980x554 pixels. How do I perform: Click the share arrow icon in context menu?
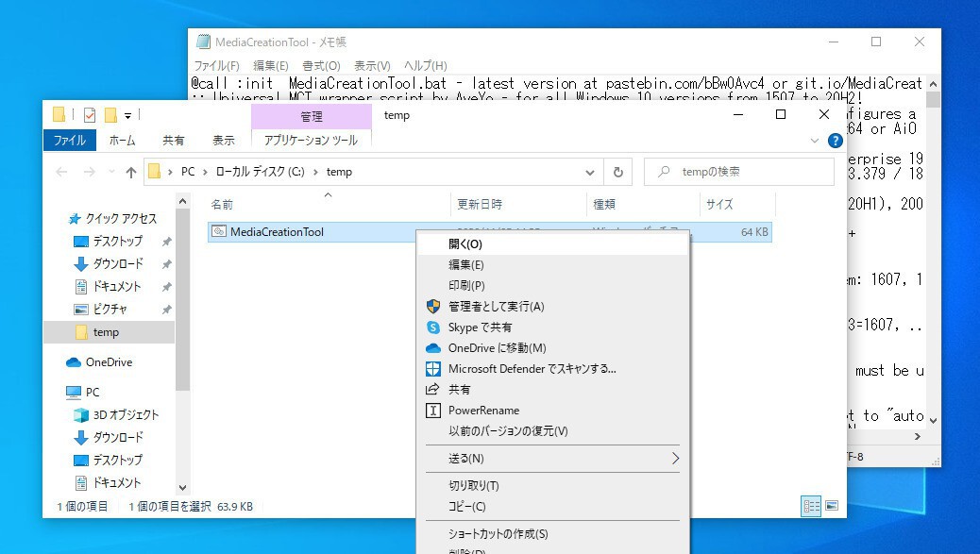tap(432, 389)
